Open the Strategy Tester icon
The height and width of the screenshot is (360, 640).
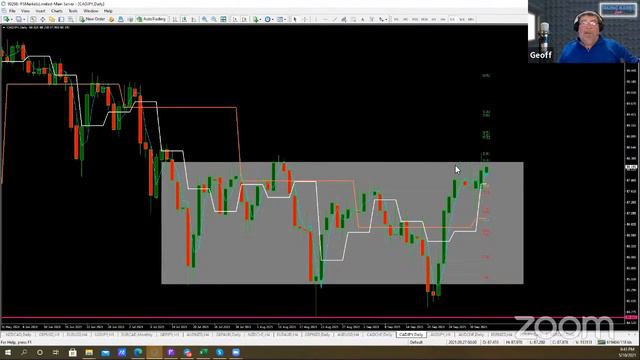pos(71,19)
